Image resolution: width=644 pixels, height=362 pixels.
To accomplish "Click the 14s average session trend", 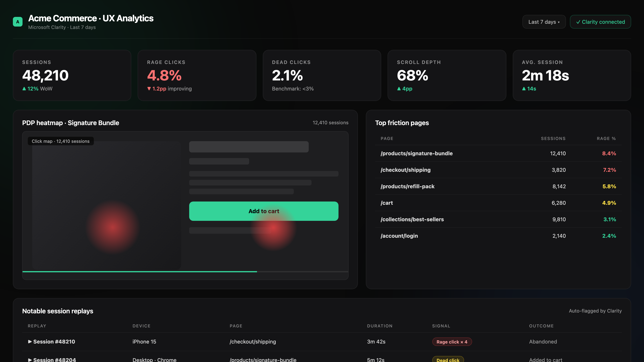I will [529, 89].
